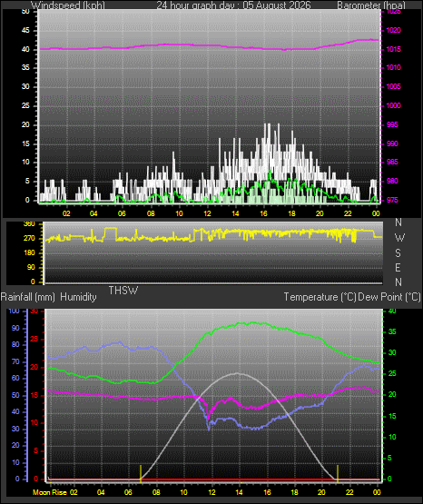Click the red daylight bar on lower graph
The image size is (423, 504).
[239, 479]
